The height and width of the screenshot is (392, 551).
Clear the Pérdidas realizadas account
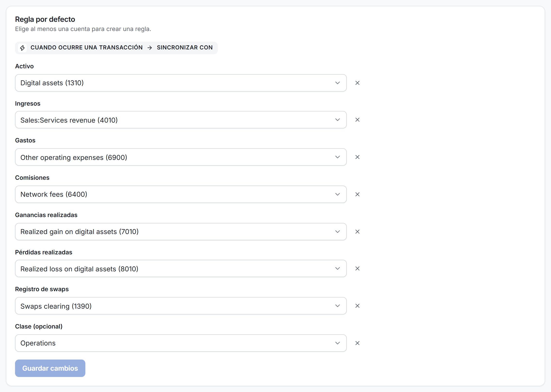click(x=357, y=268)
